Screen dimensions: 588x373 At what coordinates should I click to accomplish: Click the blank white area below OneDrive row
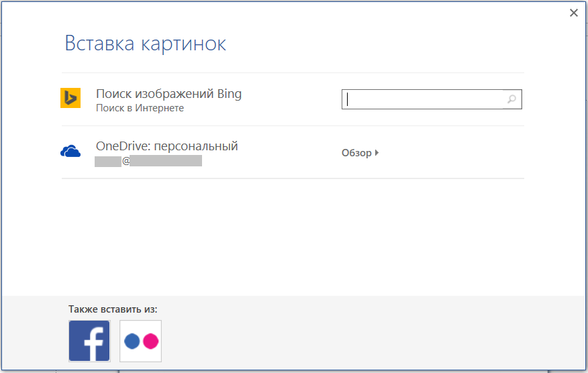[x=293, y=235]
